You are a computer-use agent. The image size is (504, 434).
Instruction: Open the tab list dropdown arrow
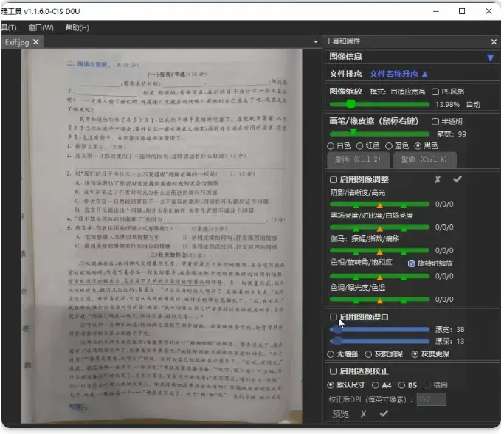[x=315, y=42]
